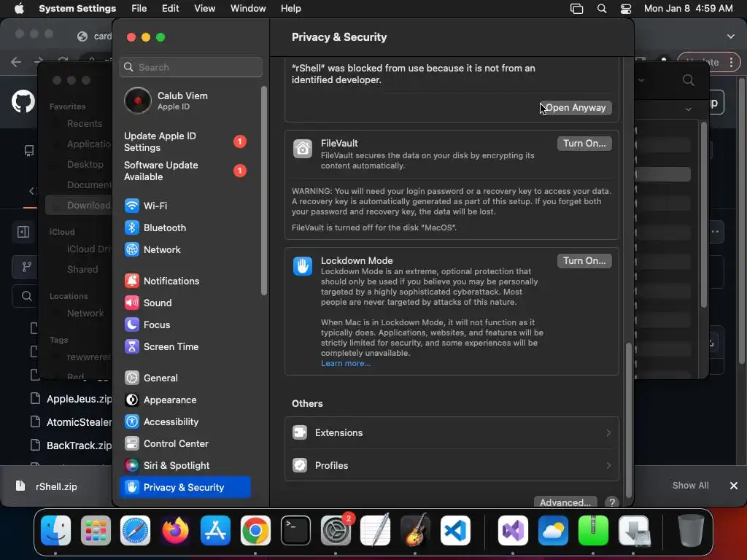Click the Calub Viem Apple ID avatar

click(x=138, y=101)
